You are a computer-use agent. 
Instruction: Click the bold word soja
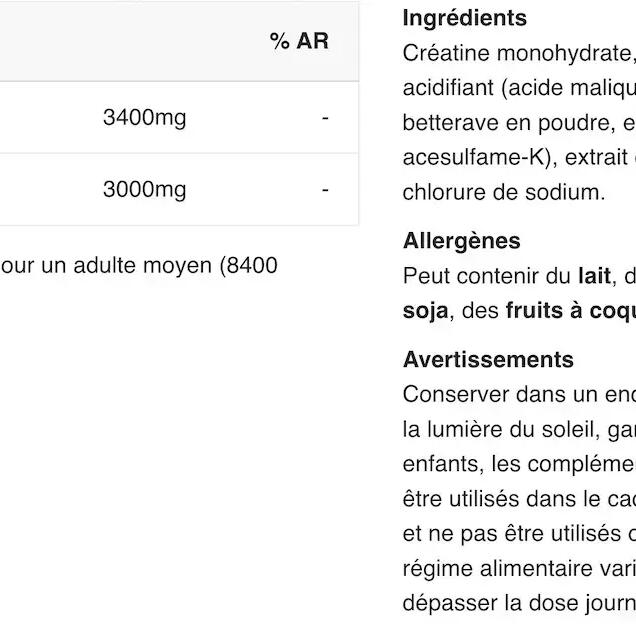point(425,310)
